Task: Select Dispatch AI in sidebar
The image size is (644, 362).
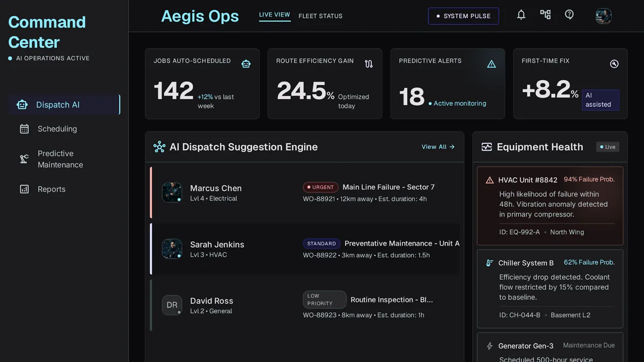Action: pos(64,105)
